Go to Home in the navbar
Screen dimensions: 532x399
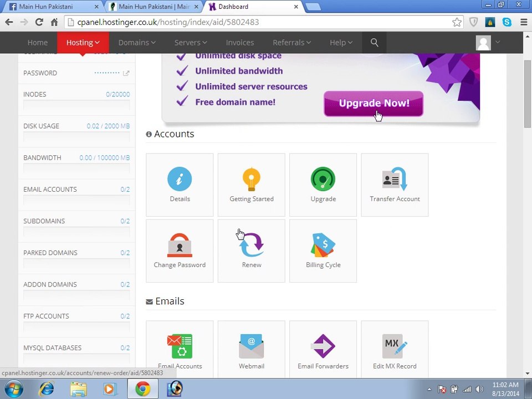coord(37,43)
